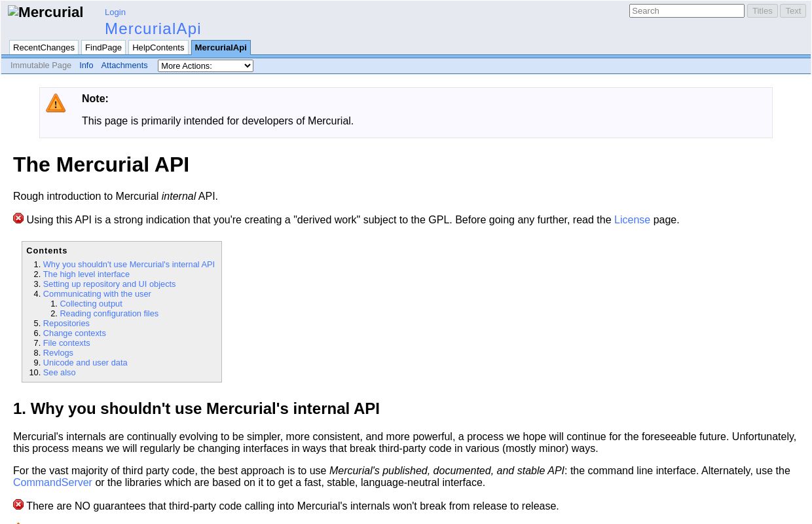
Task: Open the HelpContents tab
Action: click(x=158, y=47)
